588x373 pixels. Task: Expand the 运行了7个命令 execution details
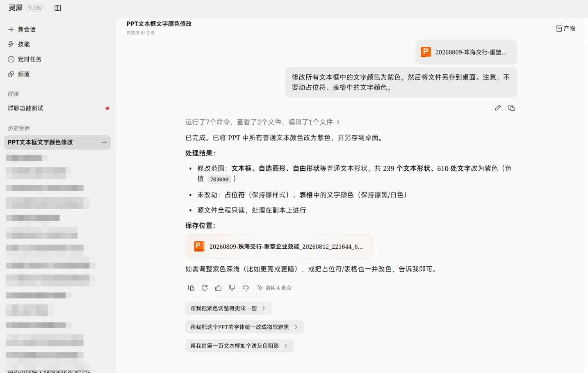[x=262, y=122]
